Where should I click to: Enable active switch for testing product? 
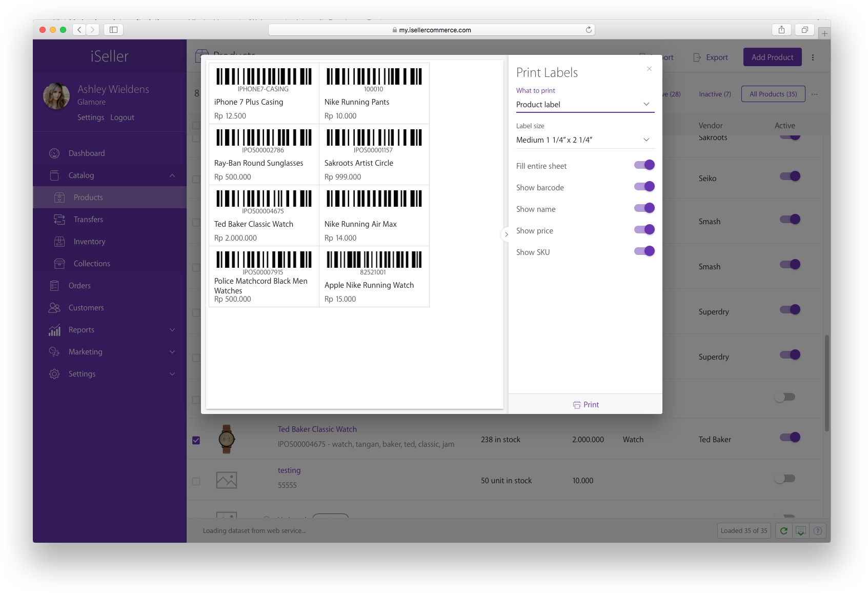[x=785, y=479]
